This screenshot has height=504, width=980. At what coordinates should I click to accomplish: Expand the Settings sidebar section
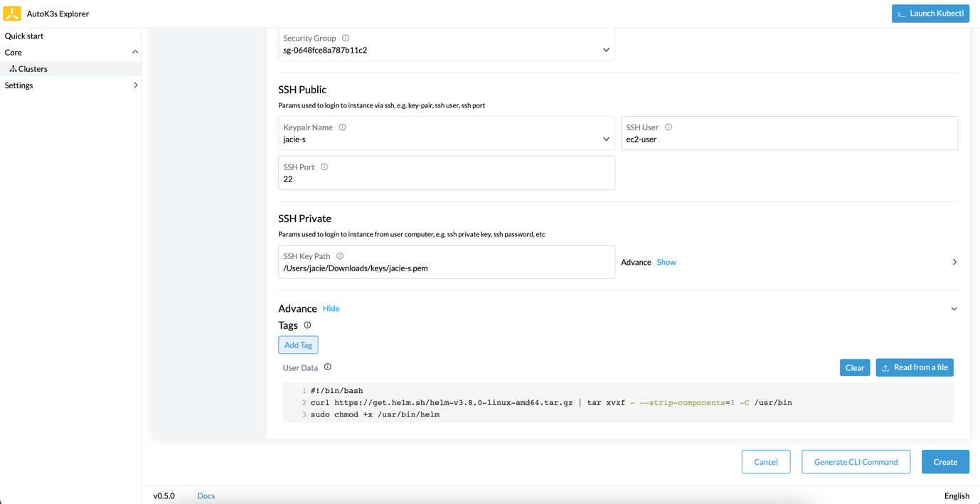coord(135,85)
